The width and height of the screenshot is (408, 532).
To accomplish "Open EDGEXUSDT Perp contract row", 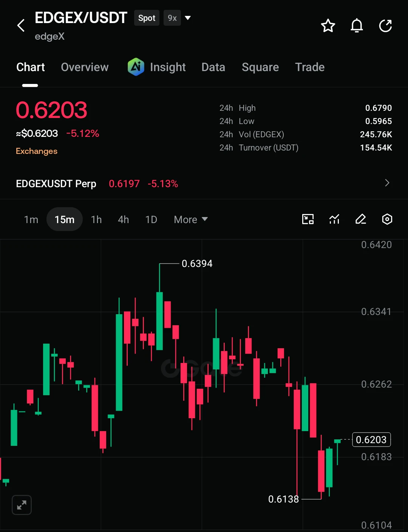I will (x=204, y=183).
